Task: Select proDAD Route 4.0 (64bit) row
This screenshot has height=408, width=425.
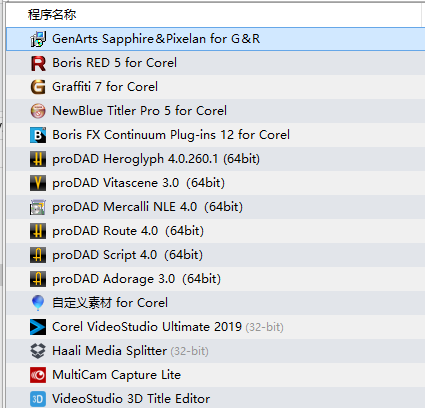Action: pyautogui.click(x=215, y=231)
